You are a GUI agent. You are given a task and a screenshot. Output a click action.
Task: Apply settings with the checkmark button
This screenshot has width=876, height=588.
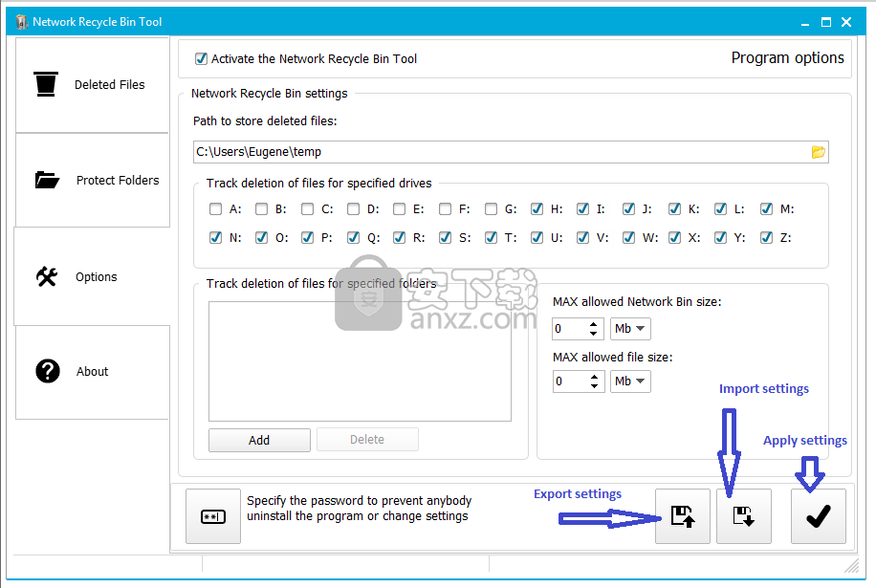point(818,516)
